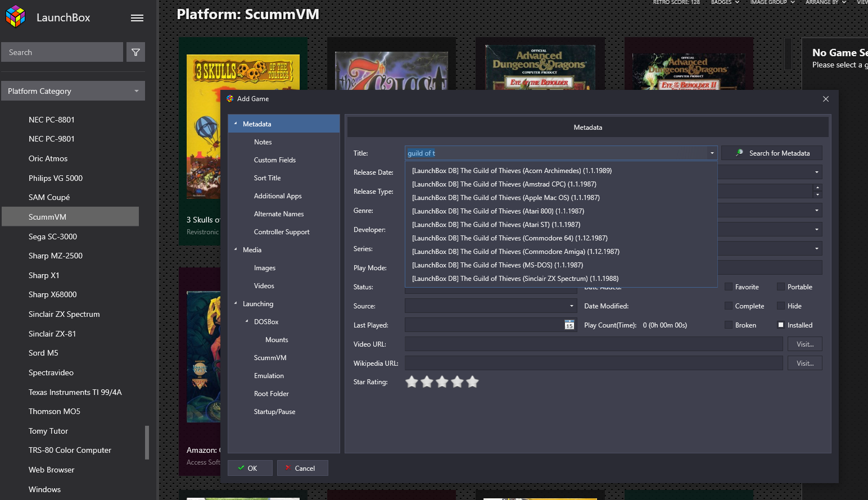868x500 pixels.
Task: Select Custom Fields in the tree
Action: pos(274,160)
